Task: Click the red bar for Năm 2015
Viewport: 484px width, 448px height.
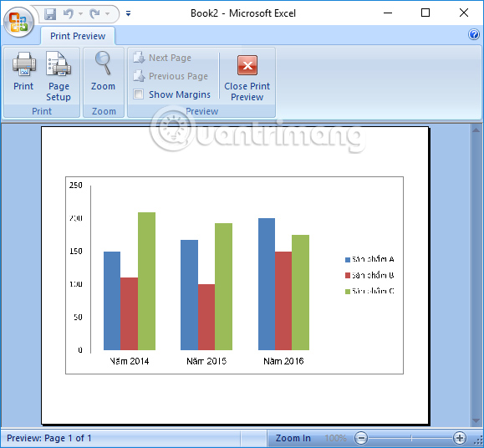Action: (x=206, y=317)
